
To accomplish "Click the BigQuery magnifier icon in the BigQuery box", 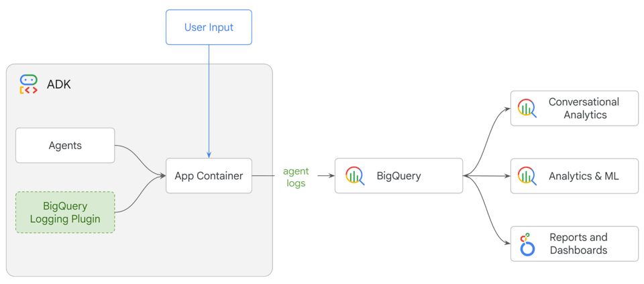I will coord(356,176).
